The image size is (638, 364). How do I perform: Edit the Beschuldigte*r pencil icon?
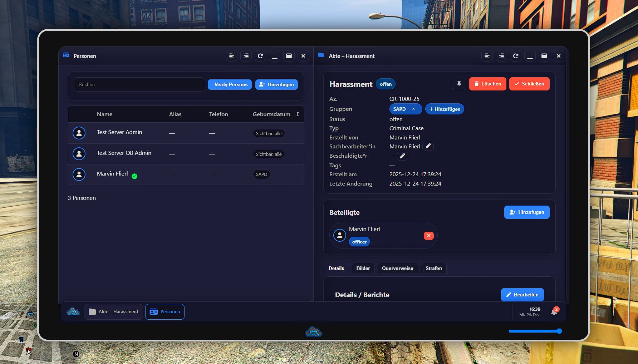pos(402,156)
